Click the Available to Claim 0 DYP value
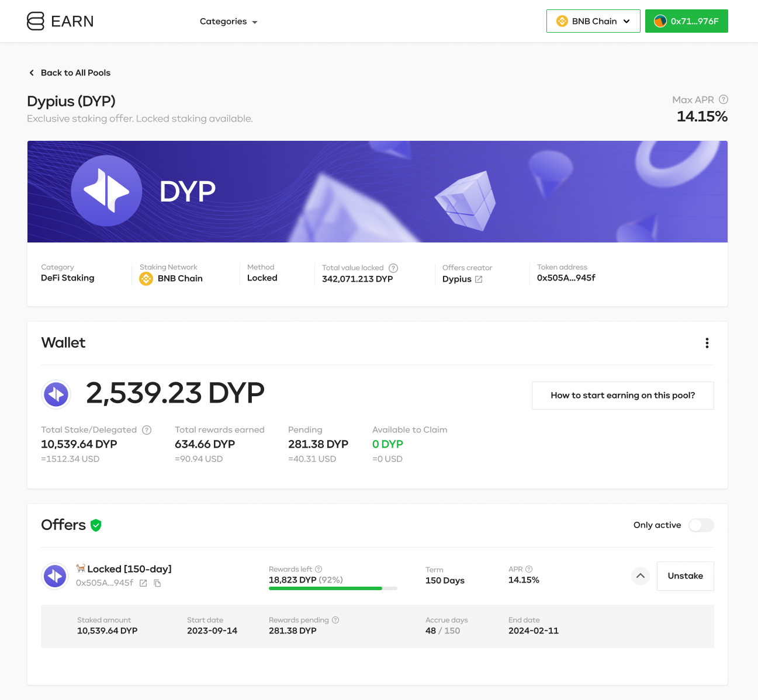This screenshot has width=758, height=700. point(387,444)
